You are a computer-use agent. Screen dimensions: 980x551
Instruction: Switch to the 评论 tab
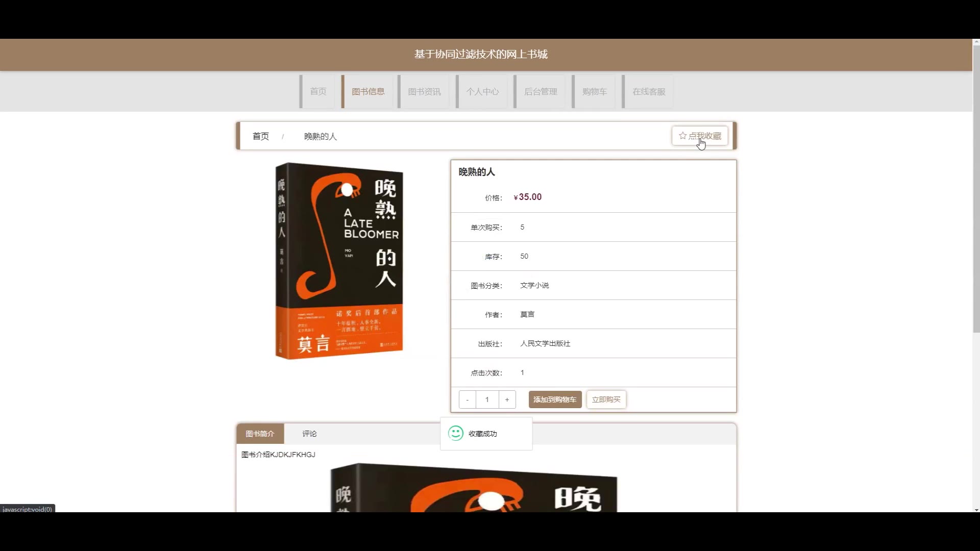309,434
